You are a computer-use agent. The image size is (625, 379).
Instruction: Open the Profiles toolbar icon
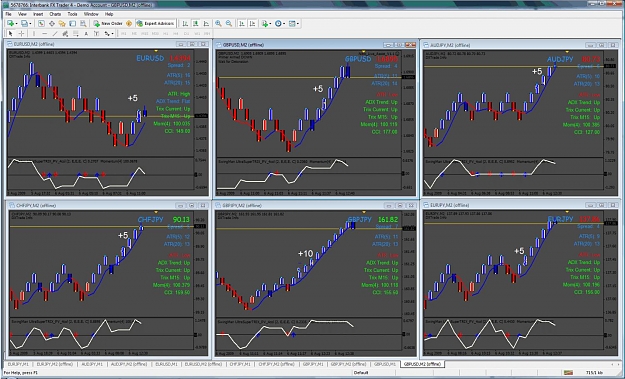[x=24, y=24]
